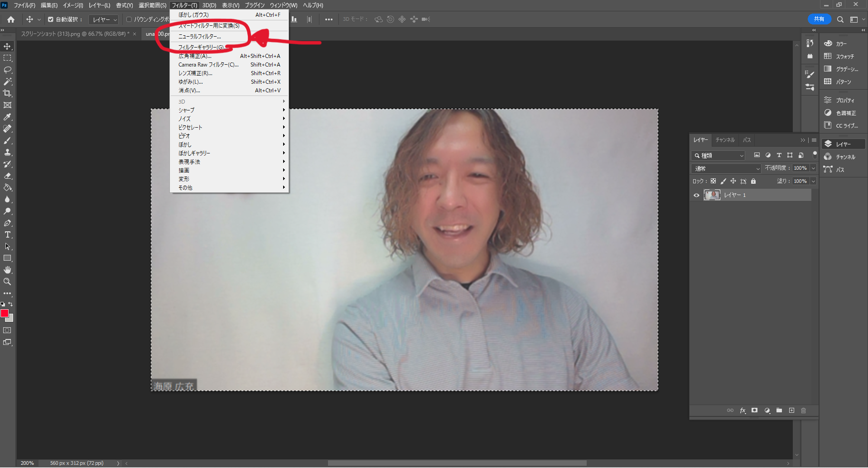
Task: Click the create new layer icon
Action: (791, 411)
